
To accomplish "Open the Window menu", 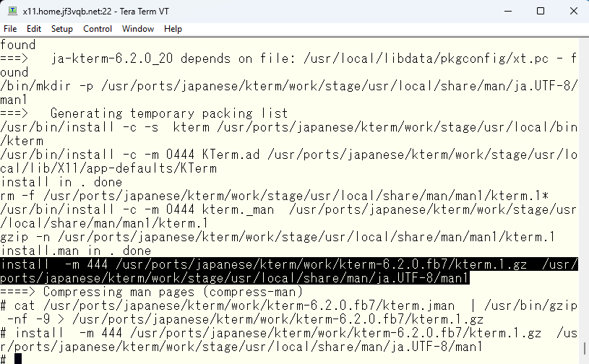I will coord(138,29).
